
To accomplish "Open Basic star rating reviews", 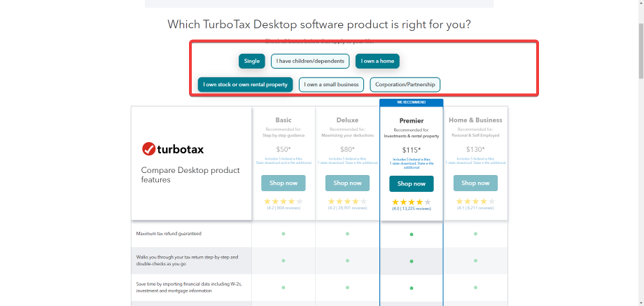I will pyautogui.click(x=283, y=201).
